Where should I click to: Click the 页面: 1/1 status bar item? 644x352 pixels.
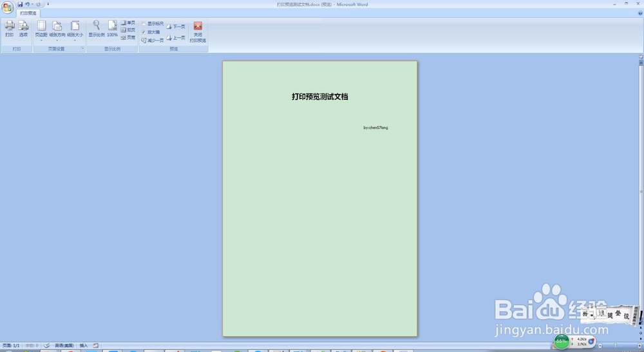pyautogui.click(x=11, y=346)
